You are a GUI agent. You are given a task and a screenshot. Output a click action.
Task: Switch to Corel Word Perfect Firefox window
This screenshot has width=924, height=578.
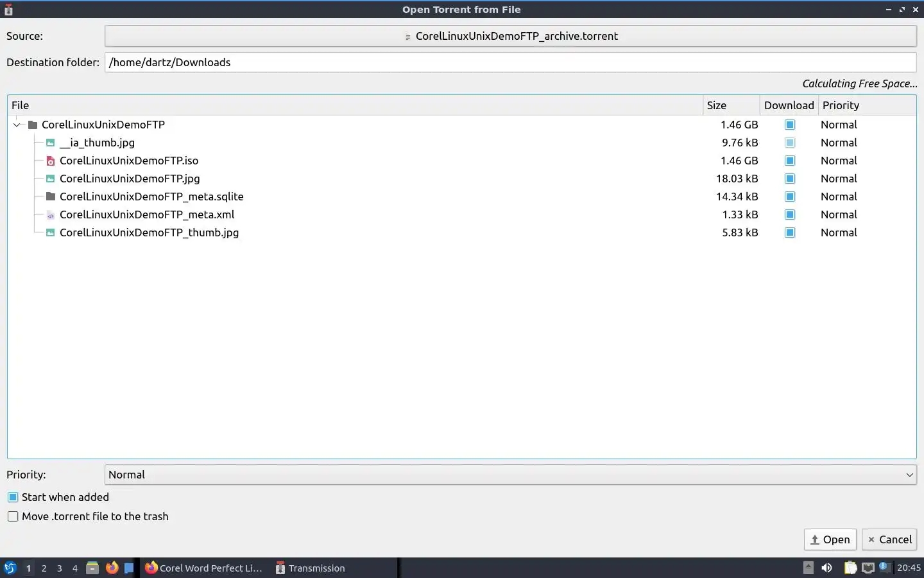point(204,568)
